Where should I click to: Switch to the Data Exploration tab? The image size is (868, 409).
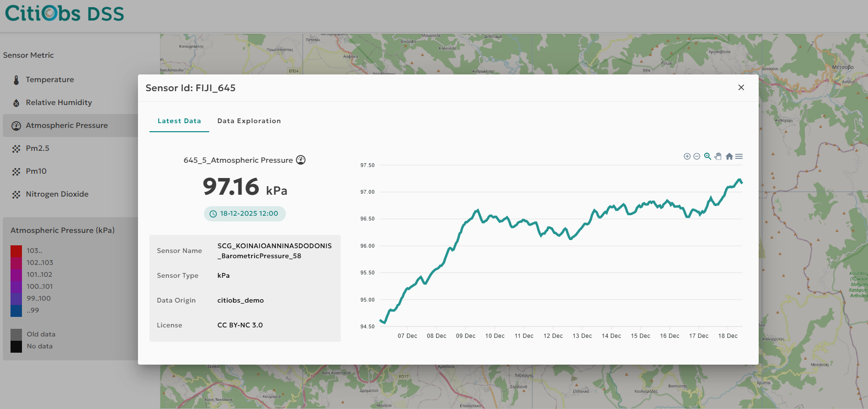(249, 121)
